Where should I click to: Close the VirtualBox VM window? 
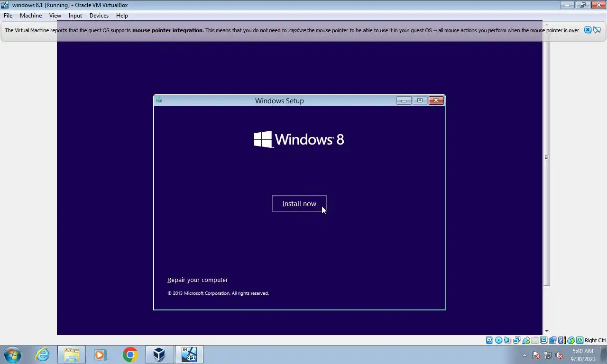point(598,5)
